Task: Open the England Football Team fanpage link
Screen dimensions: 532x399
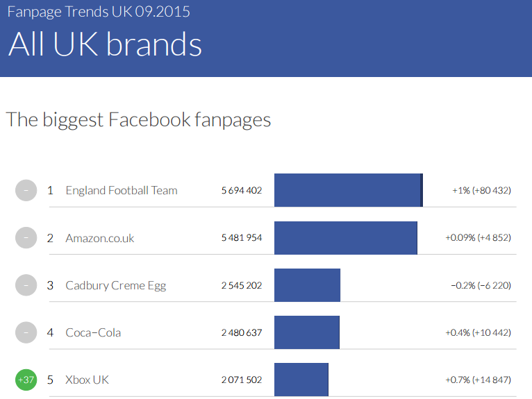Action: (122, 190)
